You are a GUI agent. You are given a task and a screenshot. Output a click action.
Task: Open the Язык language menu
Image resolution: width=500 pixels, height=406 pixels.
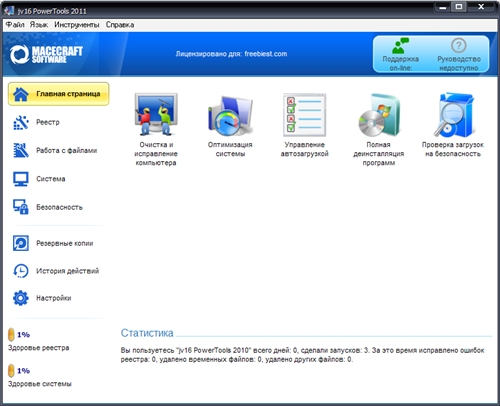(x=39, y=25)
